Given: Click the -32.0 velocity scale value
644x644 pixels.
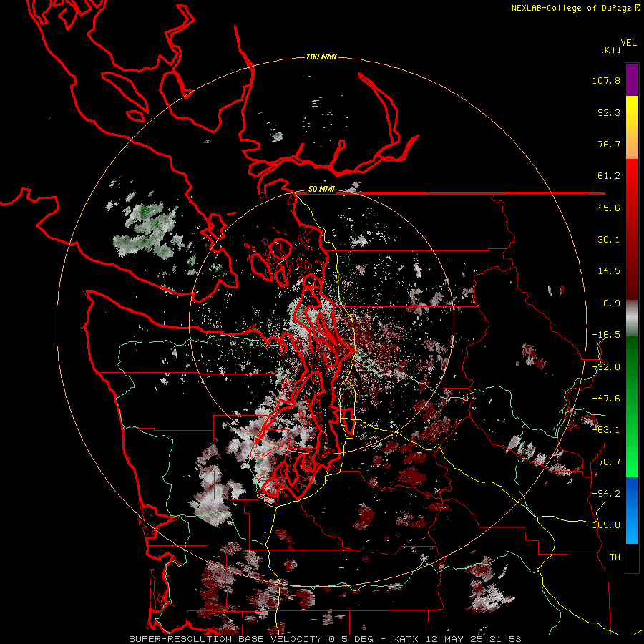Looking at the screenshot, I should pyautogui.click(x=606, y=367).
